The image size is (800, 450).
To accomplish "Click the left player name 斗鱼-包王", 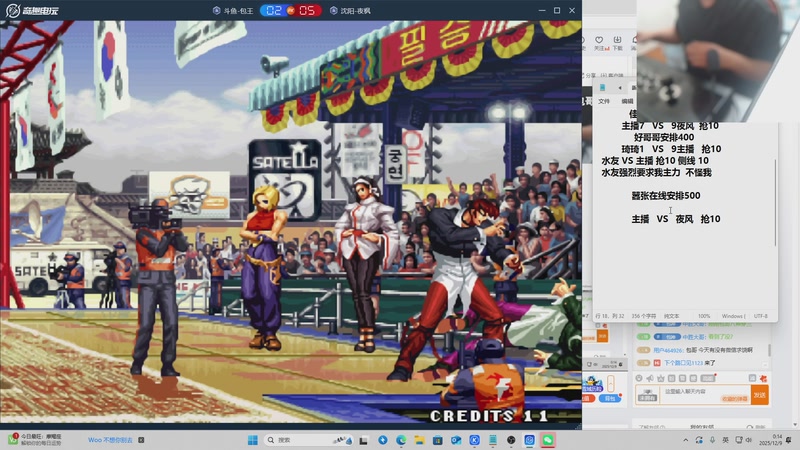I will pos(238,11).
